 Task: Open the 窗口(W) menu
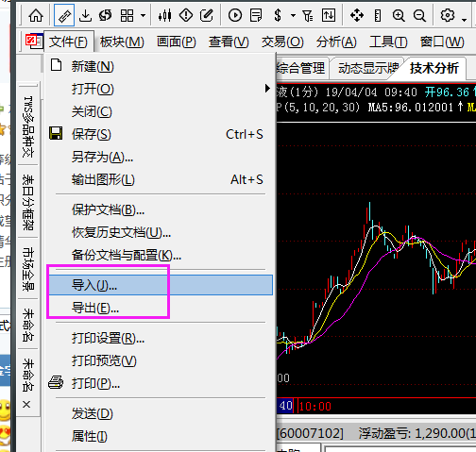[442, 42]
